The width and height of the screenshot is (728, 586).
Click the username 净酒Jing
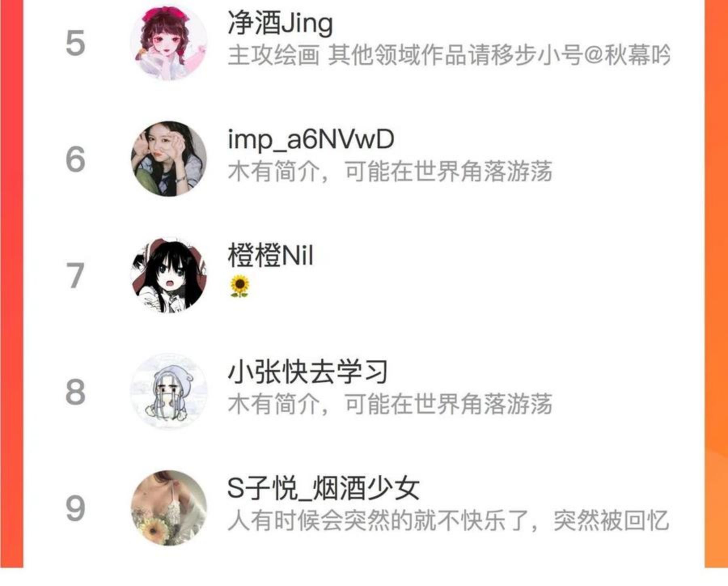(x=280, y=24)
